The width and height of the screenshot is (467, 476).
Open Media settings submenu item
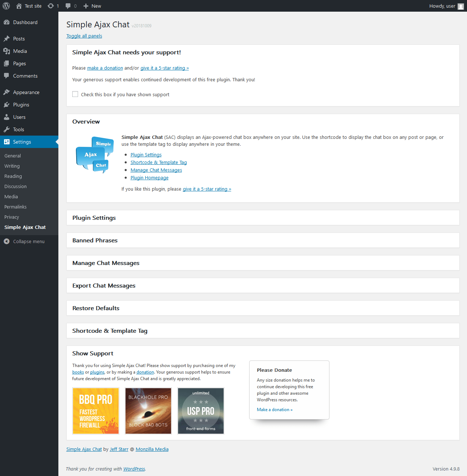coord(11,196)
